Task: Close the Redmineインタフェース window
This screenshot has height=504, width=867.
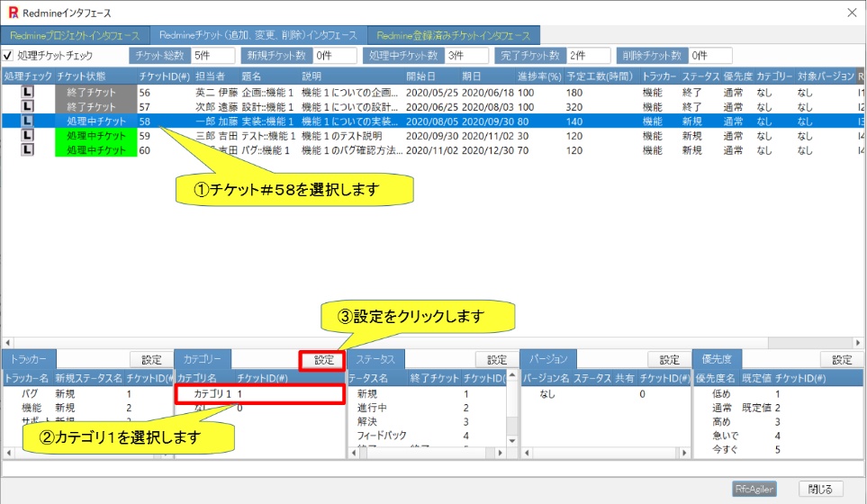Action: point(852,13)
